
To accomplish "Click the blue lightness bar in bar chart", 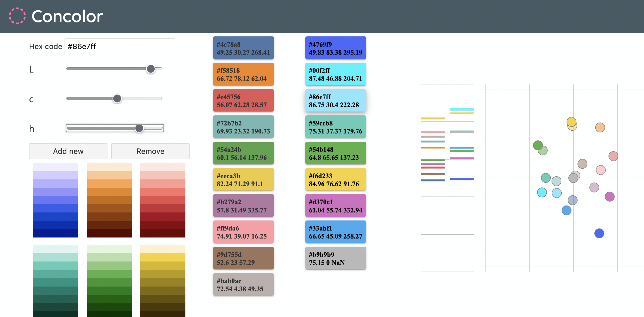I will (x=462, y=179).
